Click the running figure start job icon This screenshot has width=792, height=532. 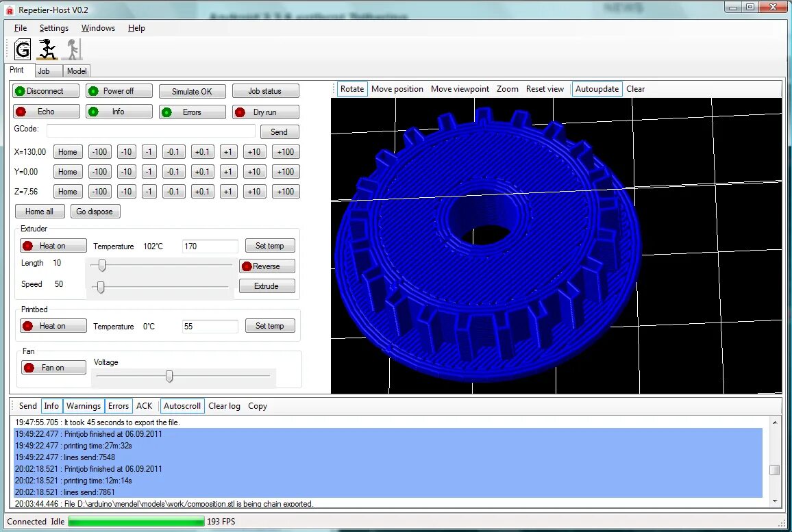coord(47,49)
